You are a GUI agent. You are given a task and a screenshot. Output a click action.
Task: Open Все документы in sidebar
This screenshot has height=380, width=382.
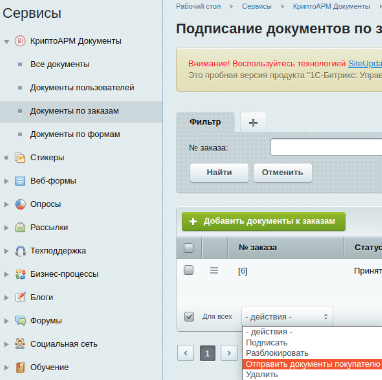[60, 64]
